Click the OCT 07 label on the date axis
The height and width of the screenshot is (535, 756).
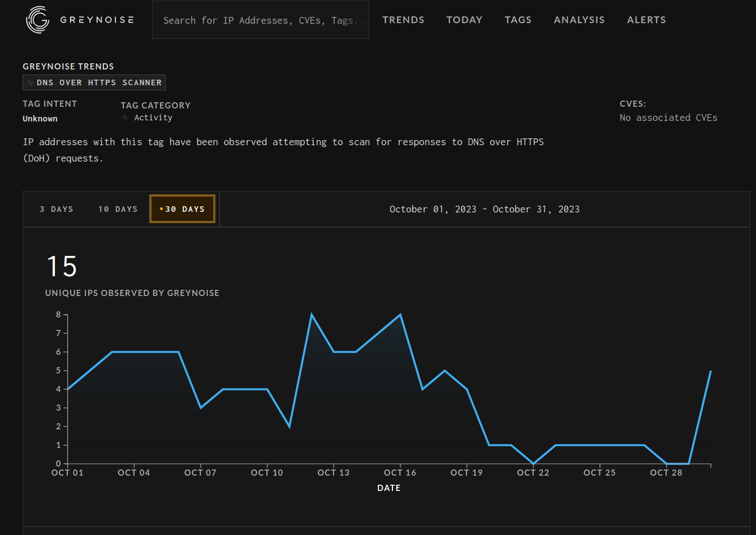click(x=200, y=473)
